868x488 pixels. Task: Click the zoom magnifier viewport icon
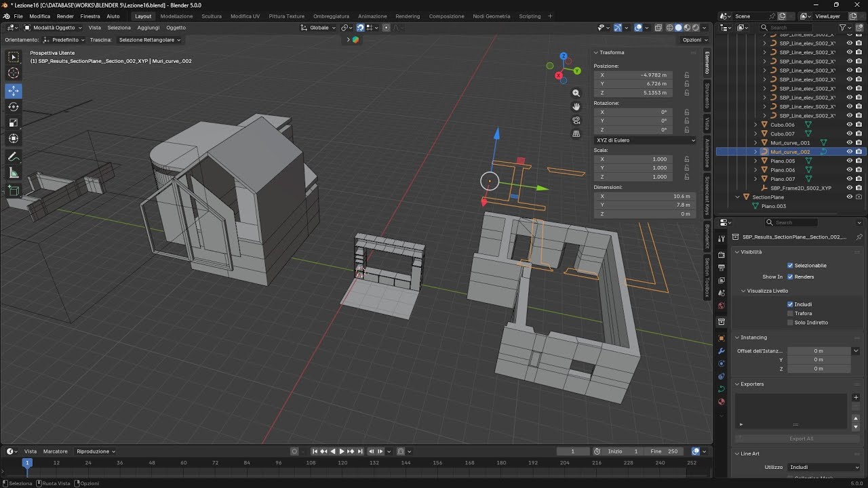tap(576, 93)
